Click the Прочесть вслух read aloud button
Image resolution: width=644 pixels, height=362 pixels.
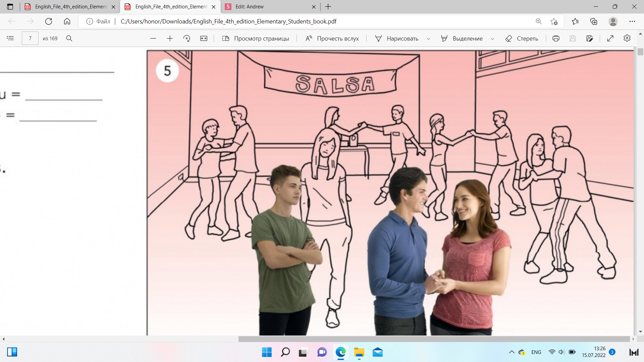tap(332, 38)
